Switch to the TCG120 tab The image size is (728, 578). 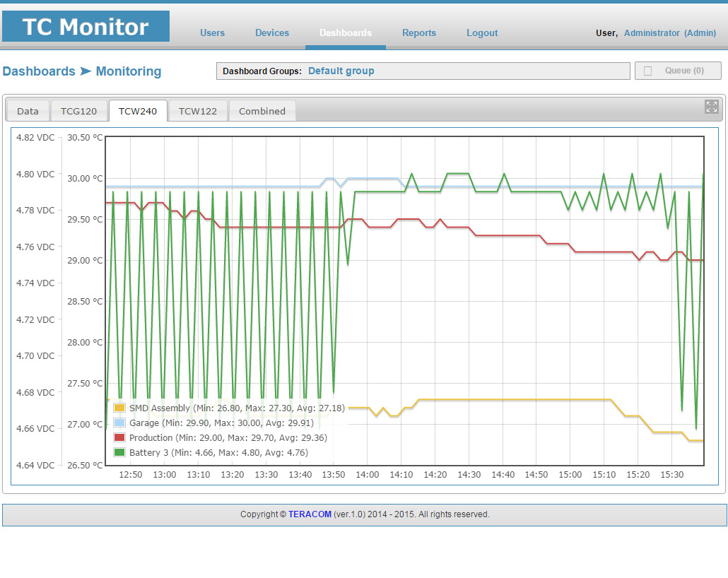click(79, 111)
